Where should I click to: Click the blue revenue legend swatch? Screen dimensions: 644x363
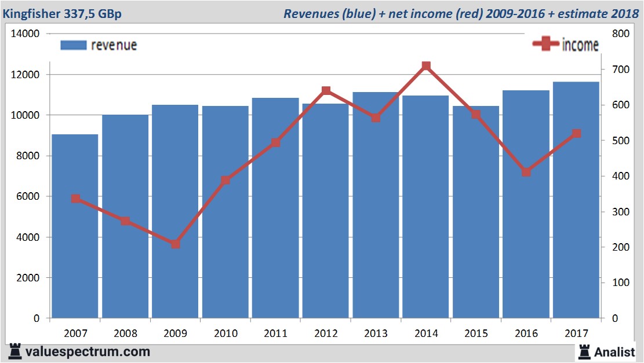(x=73, y=45)
